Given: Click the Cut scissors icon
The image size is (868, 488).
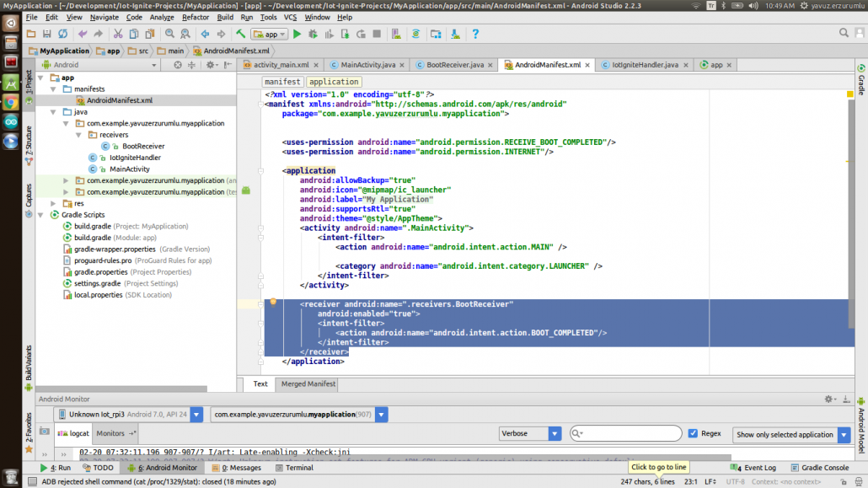Looking at the screenshot, I should [x=118, y=35].
